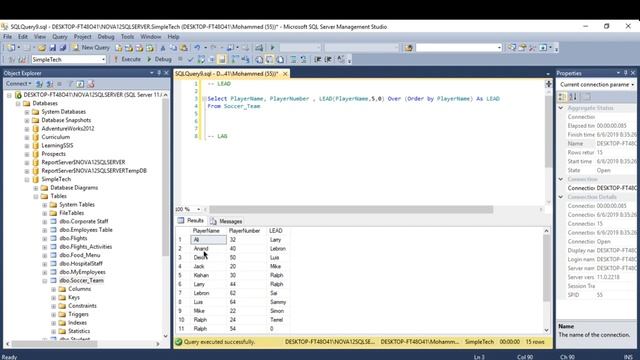The image size is (640, 360).
Task: Open the Help menu
Action: point(173,37)
